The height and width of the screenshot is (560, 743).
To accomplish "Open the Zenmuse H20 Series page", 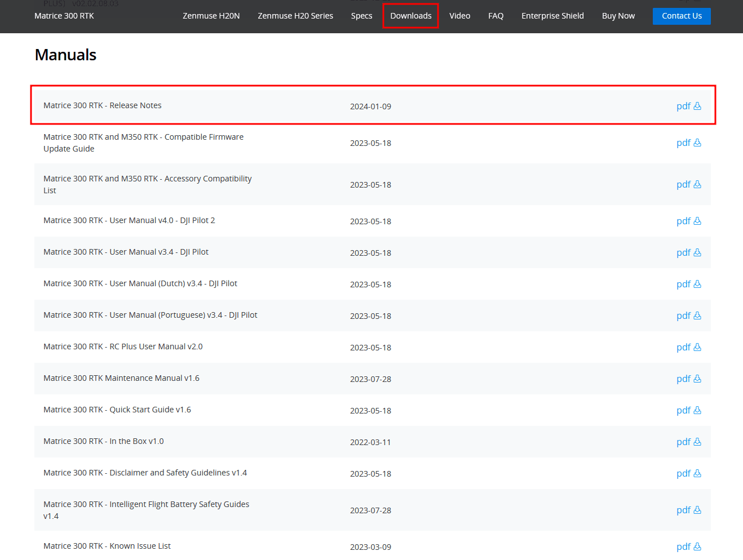I will click(x=295, y=16).
